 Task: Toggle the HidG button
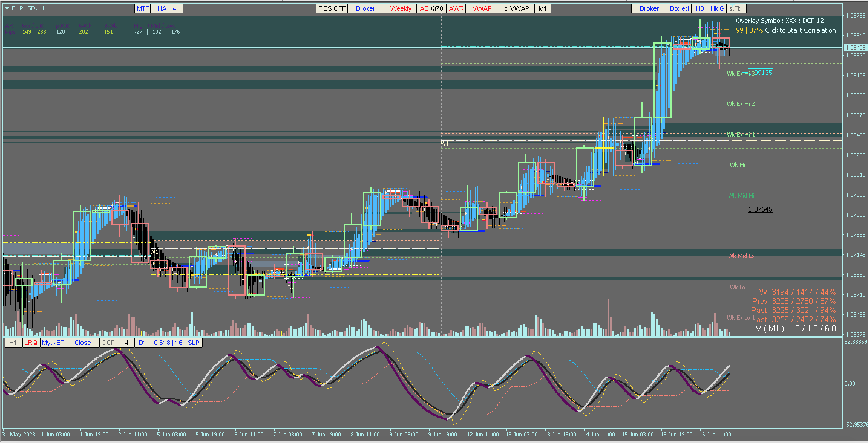click(717, 8)
